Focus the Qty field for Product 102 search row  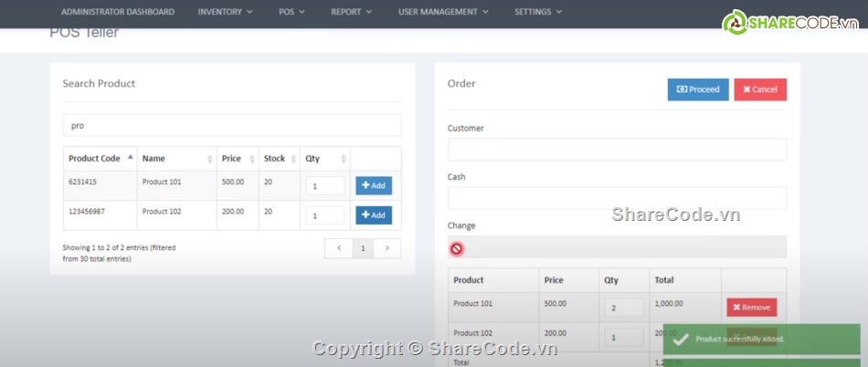pos(325,215)
